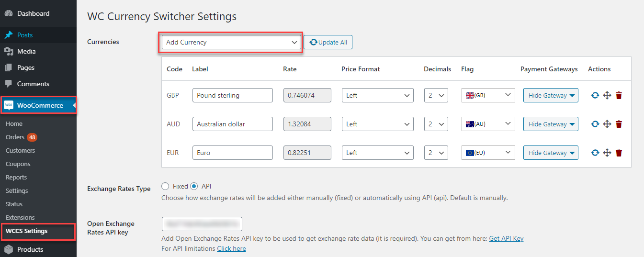This screenshot has height=257, width=644.
Task: Delete the Euro currency row
Action: [619, 153]
